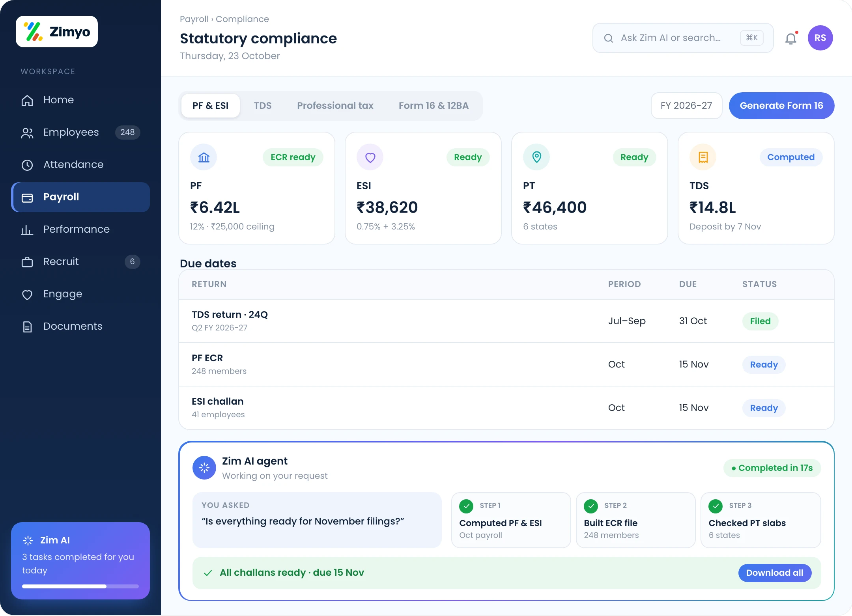
Task: Click the Ready status for PF ECR
Action: click(x=764, y=364)
